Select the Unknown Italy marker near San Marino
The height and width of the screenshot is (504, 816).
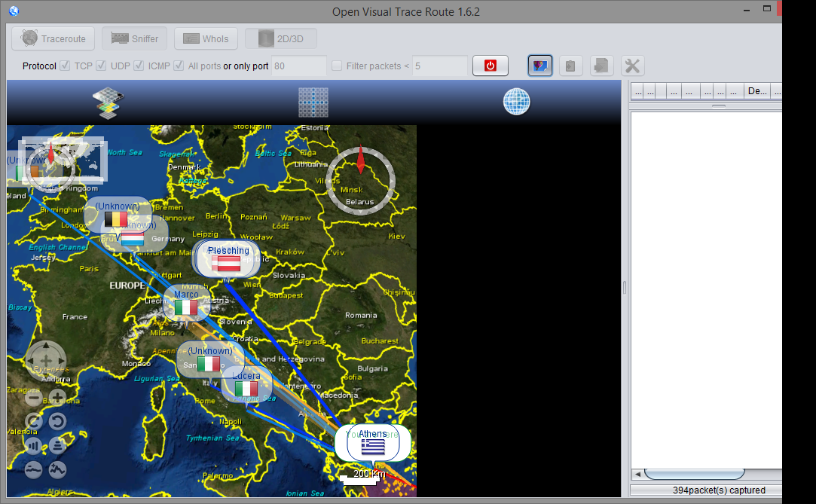pos(209,359)
